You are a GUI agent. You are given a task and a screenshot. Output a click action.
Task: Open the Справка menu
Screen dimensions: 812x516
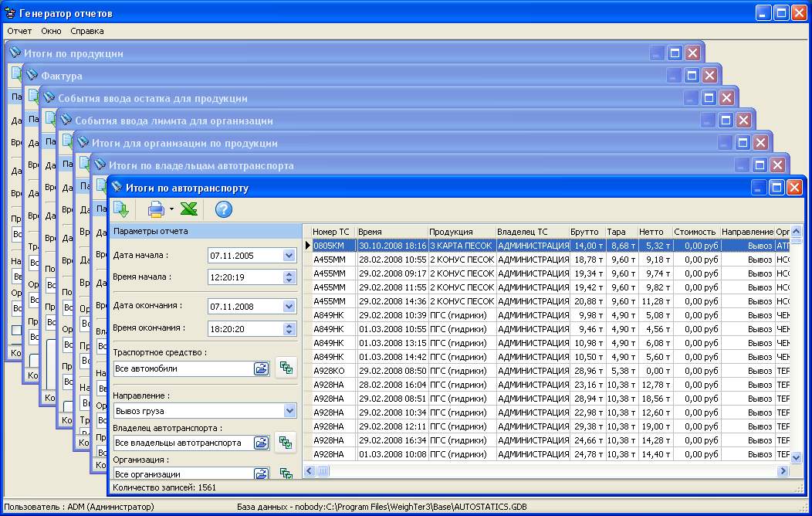[86, 31]
